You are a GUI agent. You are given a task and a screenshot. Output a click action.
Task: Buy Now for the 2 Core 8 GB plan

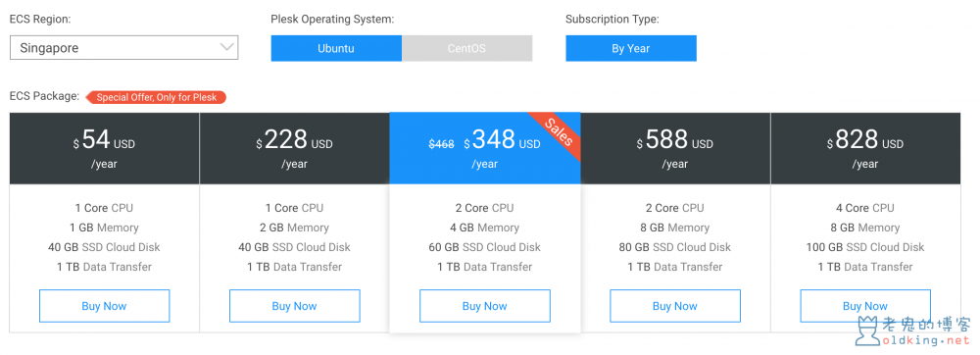675,306
